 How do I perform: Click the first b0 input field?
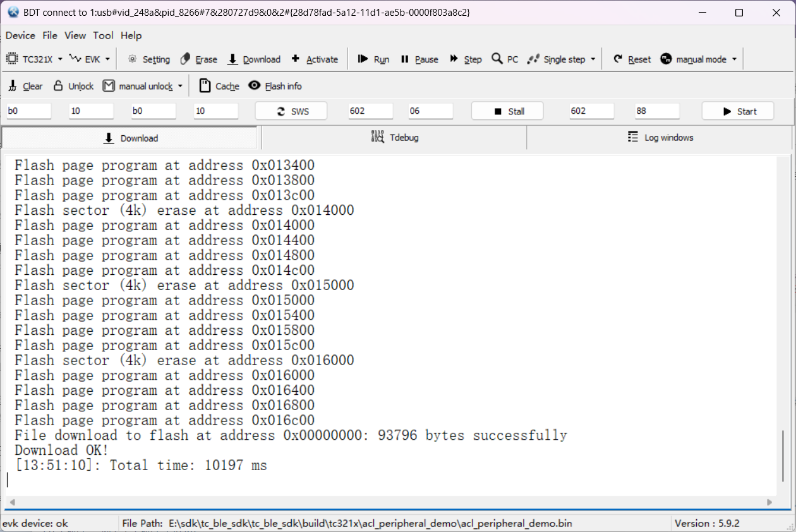point(28,111)
